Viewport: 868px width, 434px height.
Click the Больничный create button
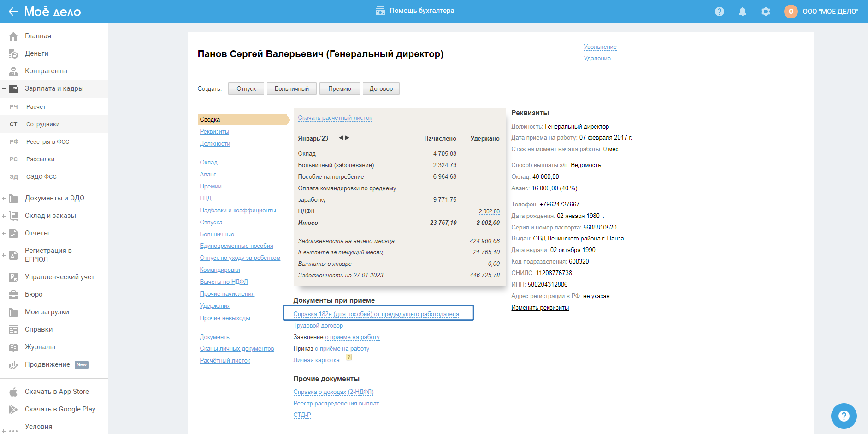(x=291, y=89)
